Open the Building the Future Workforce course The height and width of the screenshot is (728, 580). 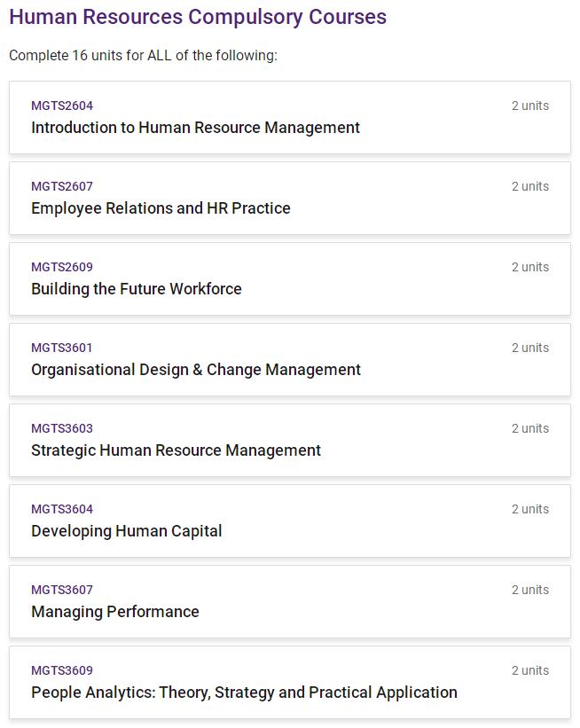click(136, 289)
